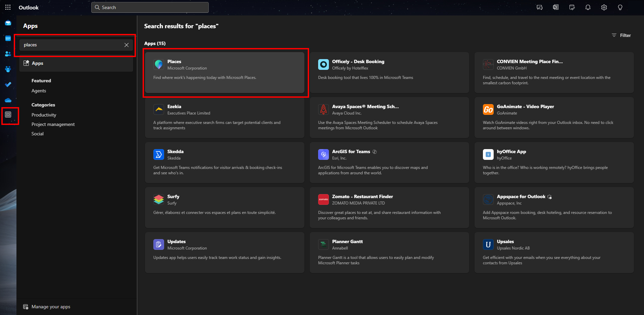Image resolution: width=644 pixels, height=315 pixels.
Task: Click "Gérer, élaborez et connecter" Surfy description
Action: click(214, 213)
